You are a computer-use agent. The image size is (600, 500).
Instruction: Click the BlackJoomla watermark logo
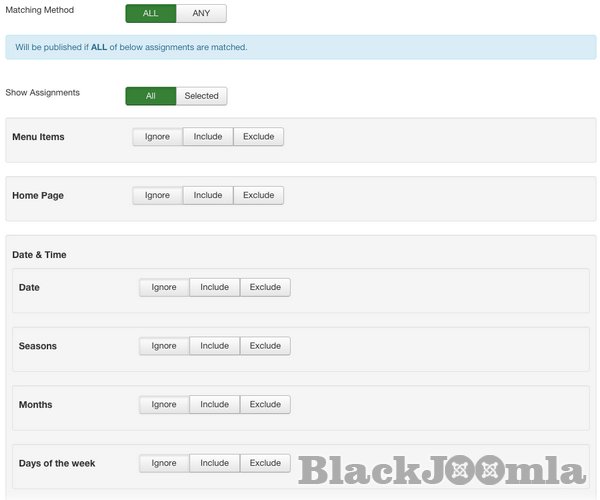coord(441,471)
